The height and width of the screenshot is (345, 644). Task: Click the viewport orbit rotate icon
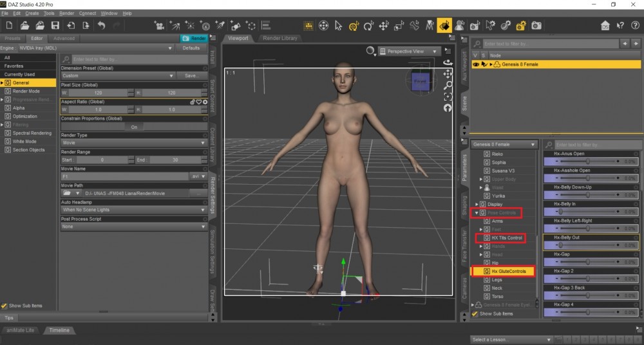pos(448,62)
